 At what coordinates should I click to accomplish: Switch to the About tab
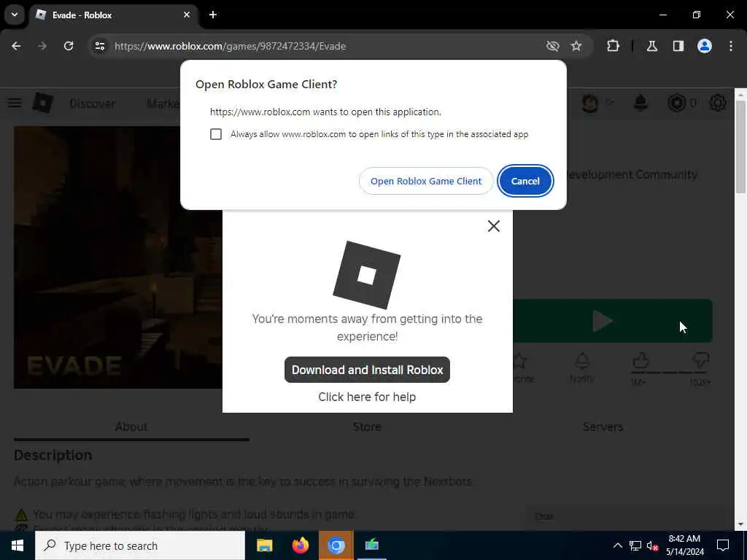coord(131,427)
